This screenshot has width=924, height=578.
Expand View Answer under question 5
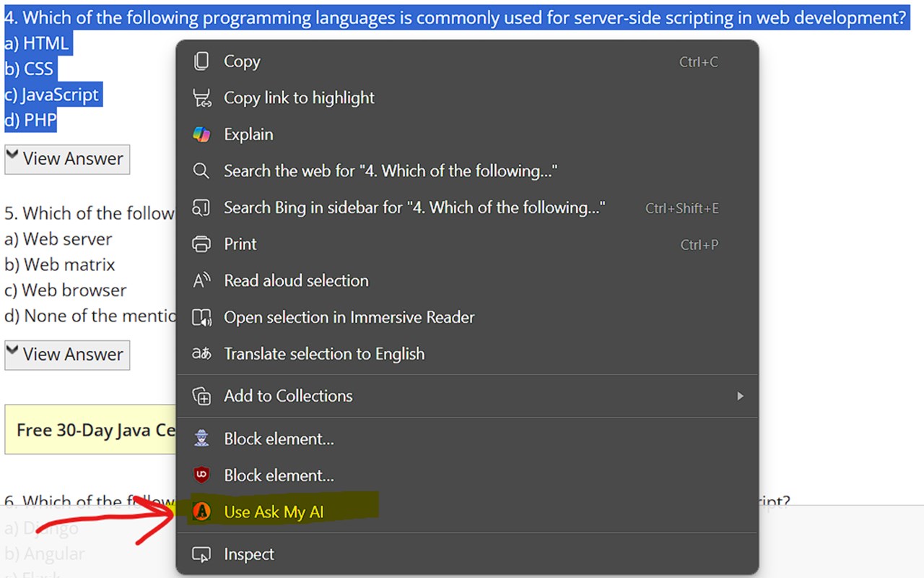(x=67, y=355)
